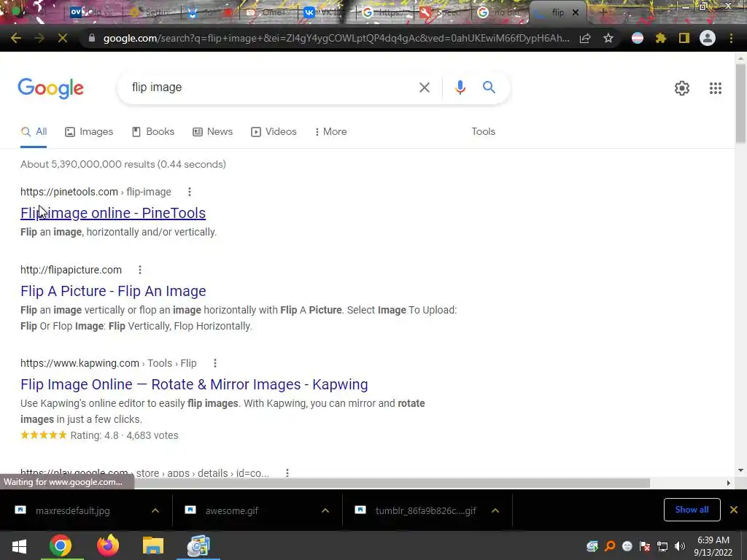
Task: Click the Google logo
Action: tap(50, 88)
